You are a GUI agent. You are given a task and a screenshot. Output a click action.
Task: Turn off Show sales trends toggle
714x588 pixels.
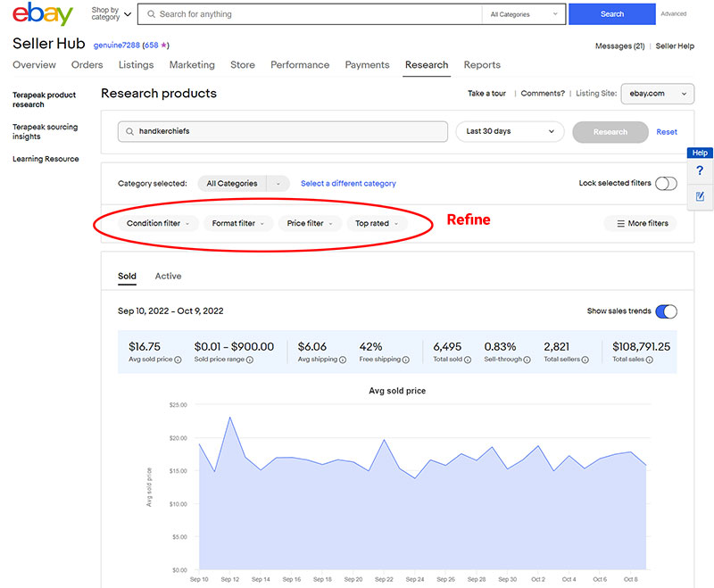pyautogui.click(x=666, y=311)
